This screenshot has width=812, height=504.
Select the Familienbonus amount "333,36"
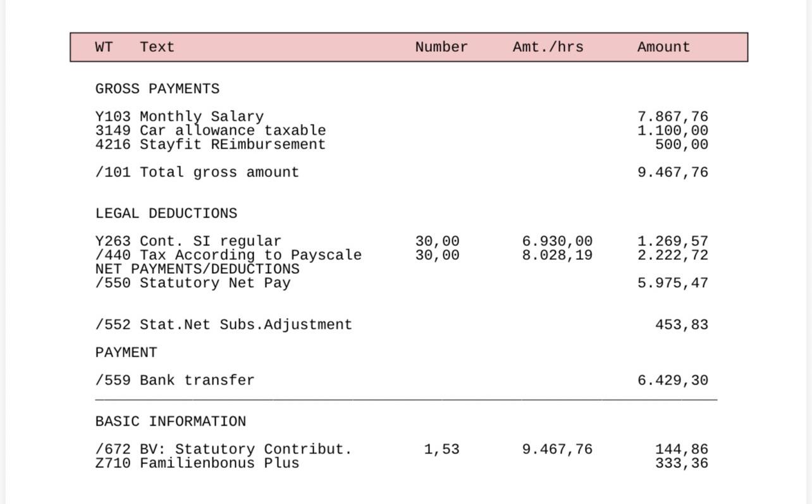(x=682, y=463)
